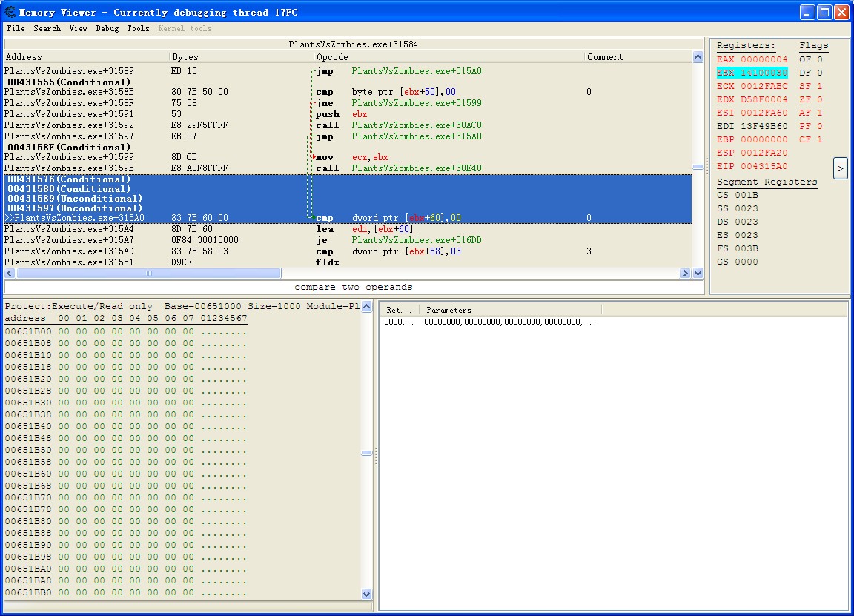Toggle the CF flag value
This screenshot has width=854, height=616.
(810, 139)
